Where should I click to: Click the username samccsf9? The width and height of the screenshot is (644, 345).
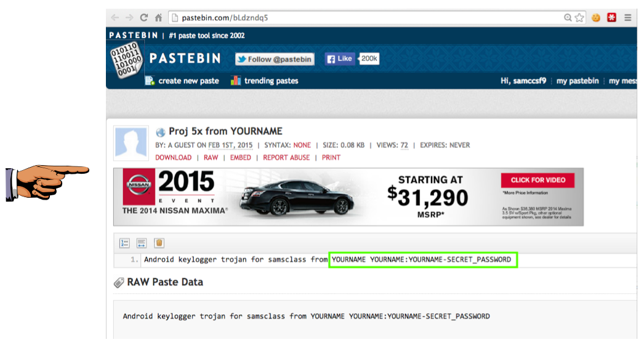point(529,81)
